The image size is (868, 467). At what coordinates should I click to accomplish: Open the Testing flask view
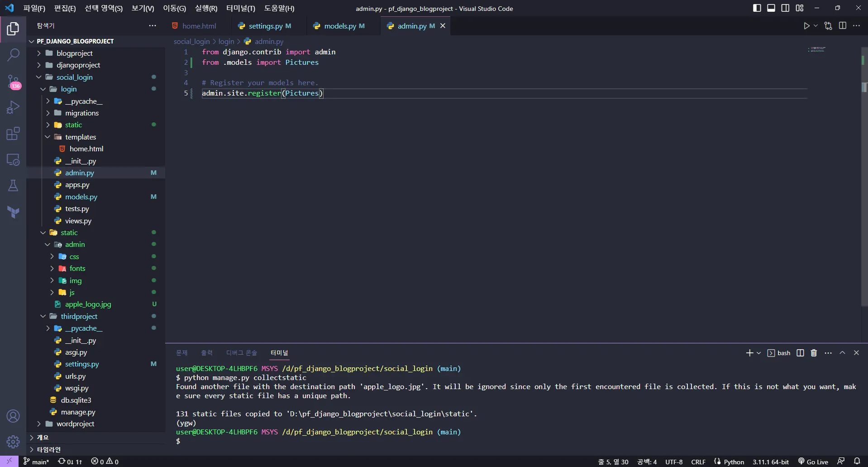click(x=13, y=186)
